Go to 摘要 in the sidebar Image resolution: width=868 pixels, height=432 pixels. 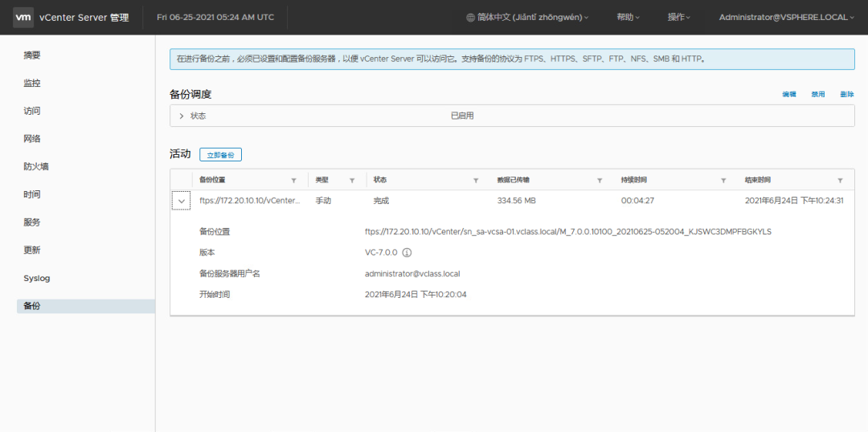point(32,55)
